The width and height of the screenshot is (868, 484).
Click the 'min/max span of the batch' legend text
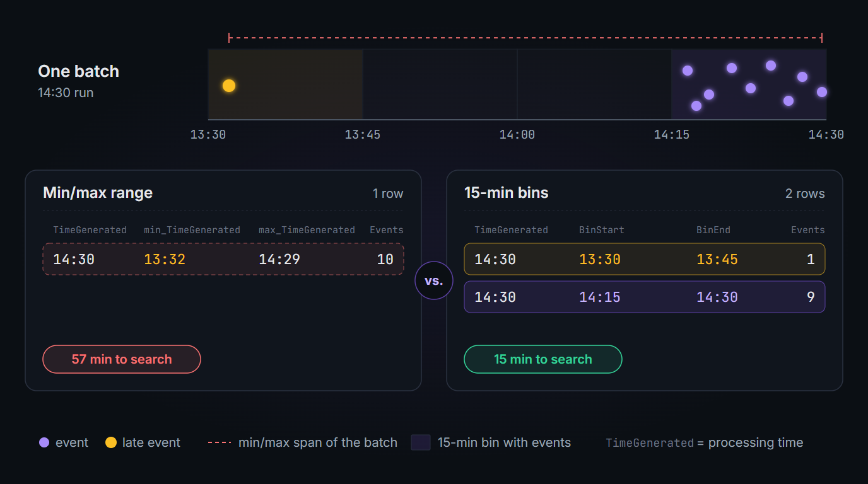pyautogui.click(x=318, y=442)
